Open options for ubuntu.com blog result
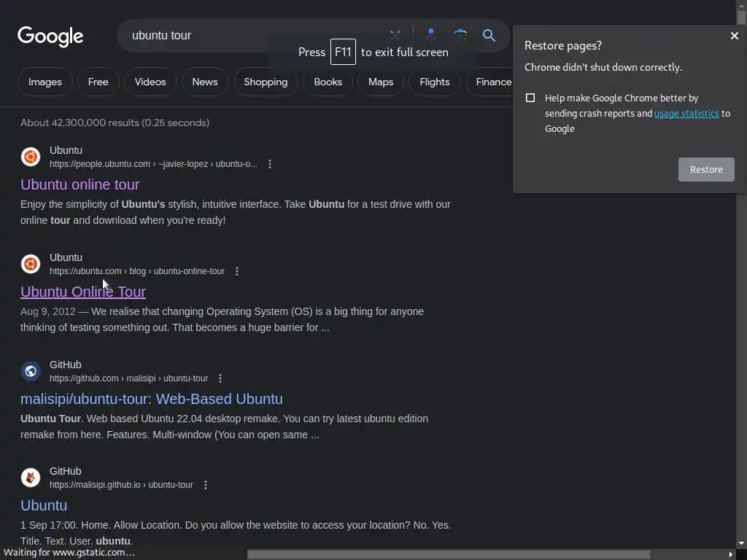Image resolution: width=747 pixels, height=560 pixels. click(x=237, y=271)
